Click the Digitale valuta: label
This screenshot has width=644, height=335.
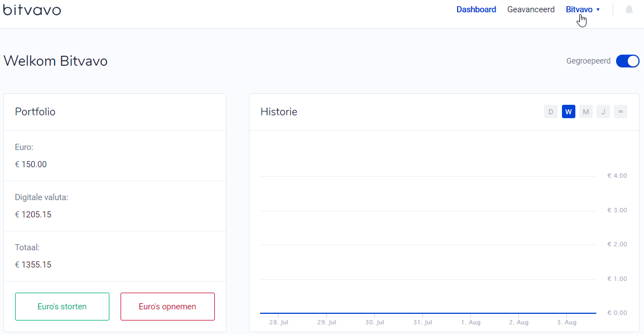41,197
